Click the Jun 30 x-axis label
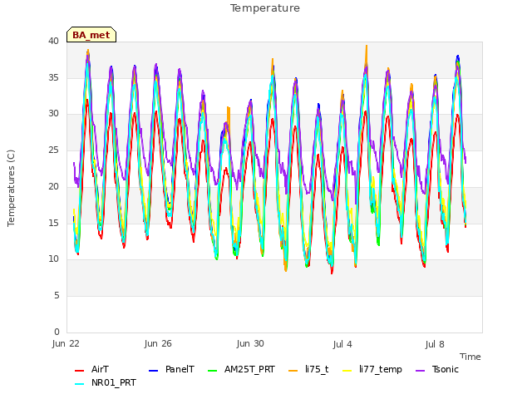This screenshot has width=532, height=399. [250, 343]
